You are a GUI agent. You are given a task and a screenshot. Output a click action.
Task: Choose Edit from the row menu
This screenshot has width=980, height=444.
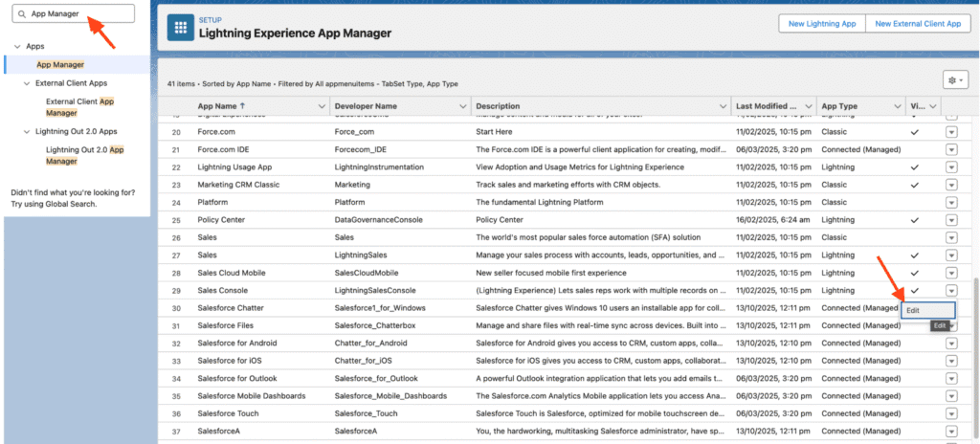pos(928,310)
